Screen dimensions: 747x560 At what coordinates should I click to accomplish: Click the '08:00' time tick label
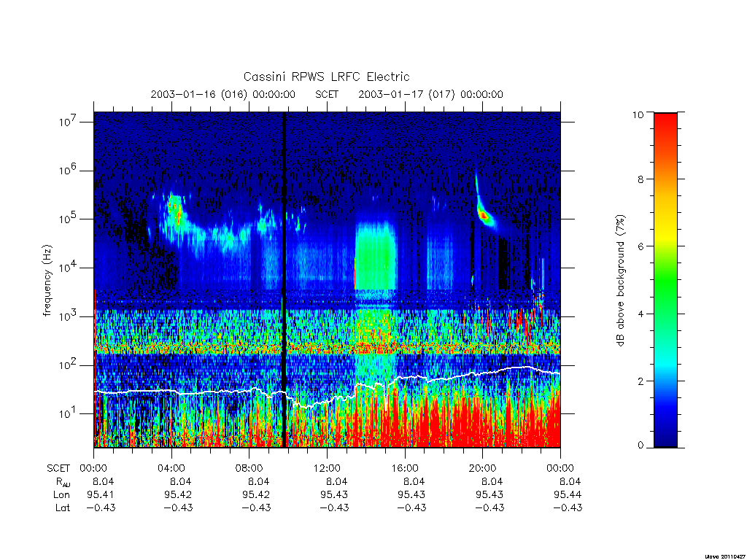(x=249, y=468)
